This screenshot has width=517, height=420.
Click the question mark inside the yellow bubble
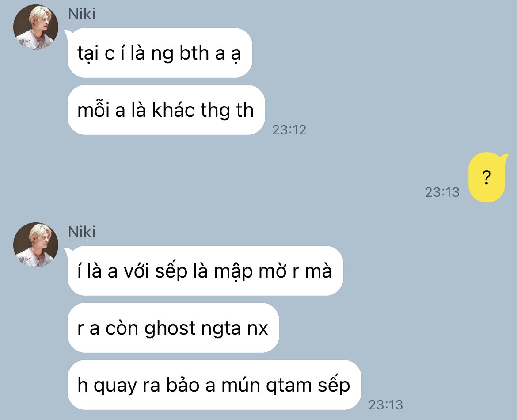coord(487,177)
